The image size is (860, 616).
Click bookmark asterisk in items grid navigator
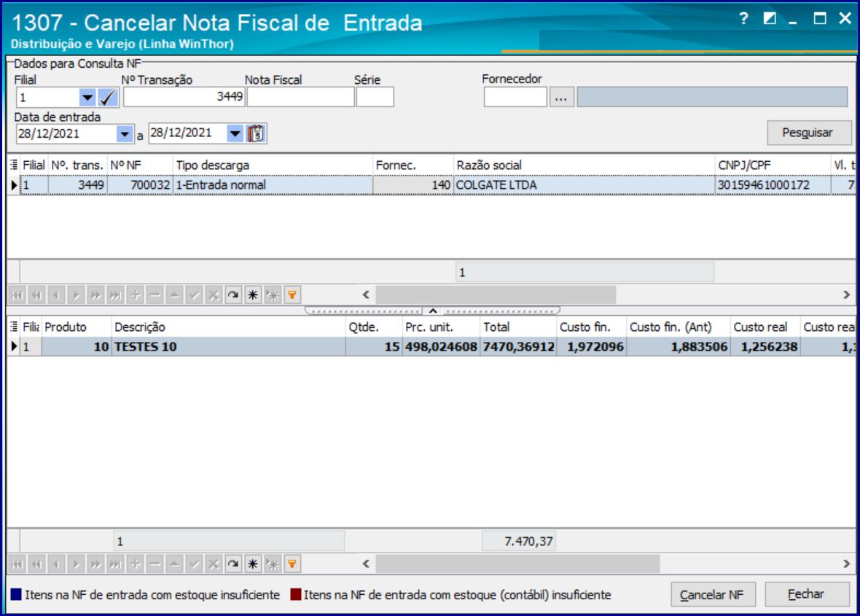[x=253, y=564]
